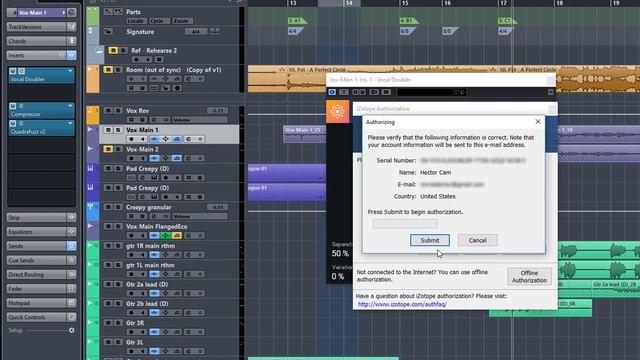Viewport: 640px width, 360px height.
Task: Click record enable on Vox-Main 1 track
Action: [x=131, y=139]
